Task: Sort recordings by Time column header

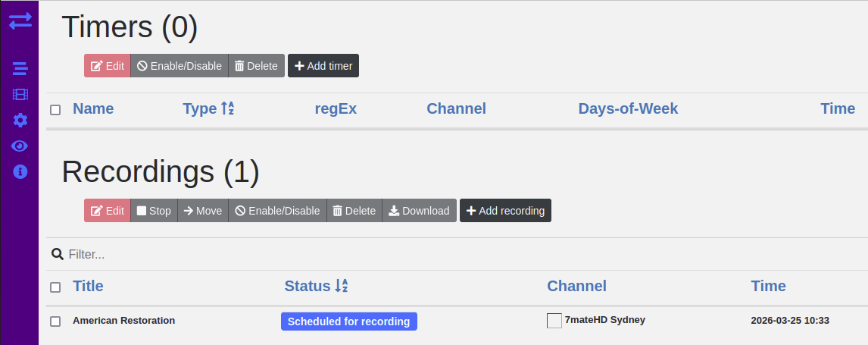Action: pos(768,286)
